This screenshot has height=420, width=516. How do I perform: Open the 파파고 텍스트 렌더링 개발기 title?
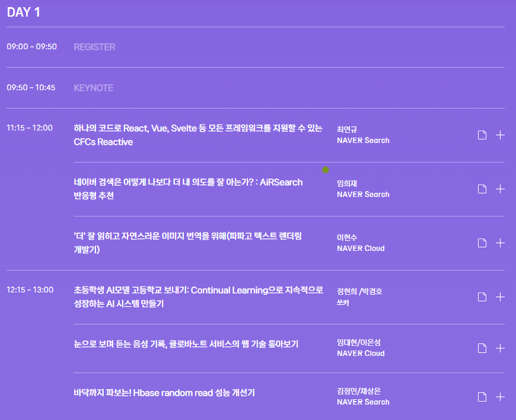tap(188, 243)
